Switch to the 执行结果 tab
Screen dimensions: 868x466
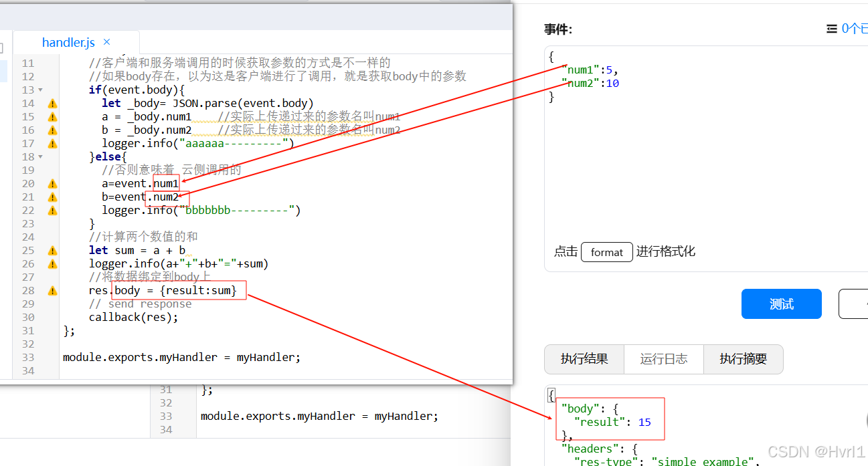coord(584,359)
